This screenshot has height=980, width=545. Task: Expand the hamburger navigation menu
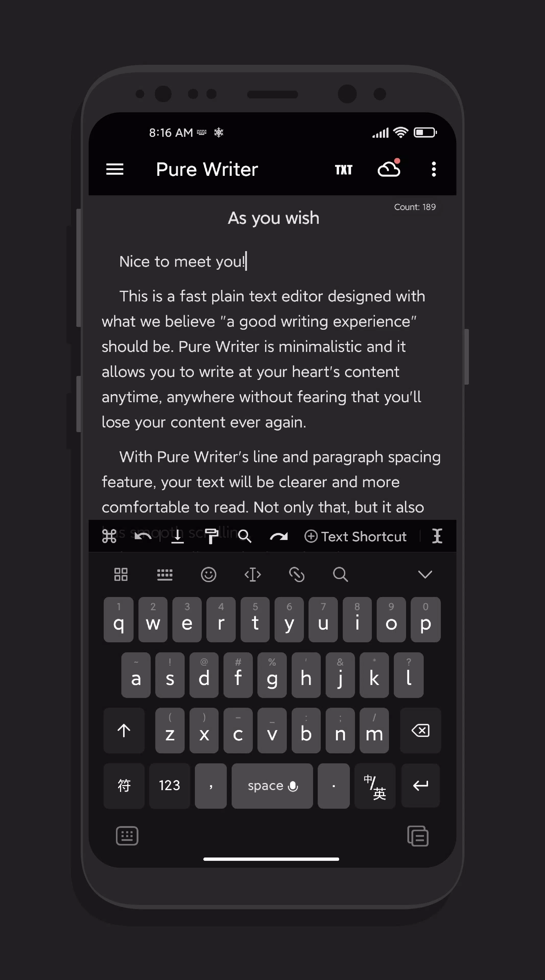point(115,169)
